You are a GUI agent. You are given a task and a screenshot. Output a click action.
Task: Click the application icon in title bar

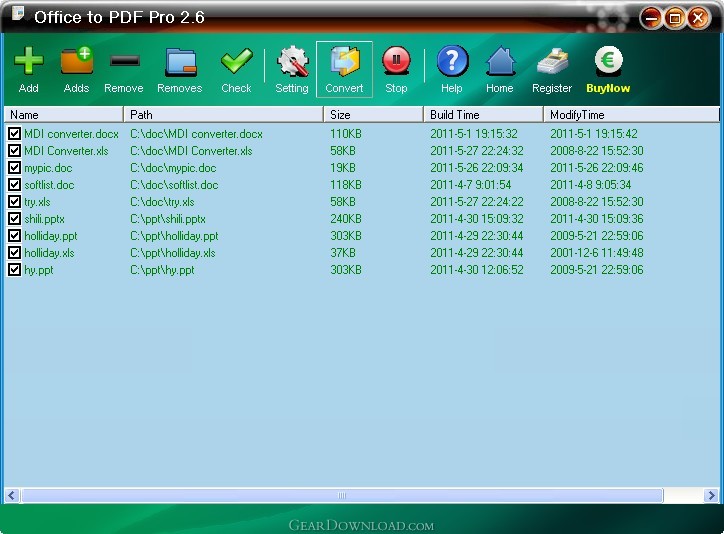coord(18,12)
